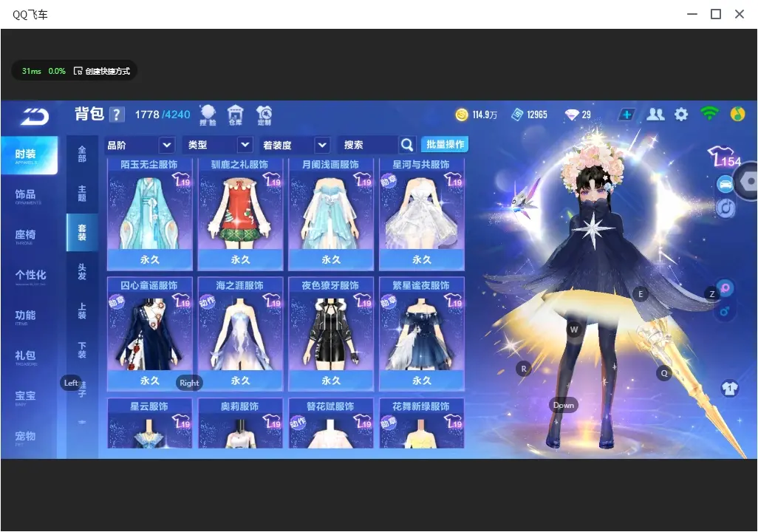
Task: Click the 动作 badge on 海之涯服饰
Action: [x=207, y=302]
